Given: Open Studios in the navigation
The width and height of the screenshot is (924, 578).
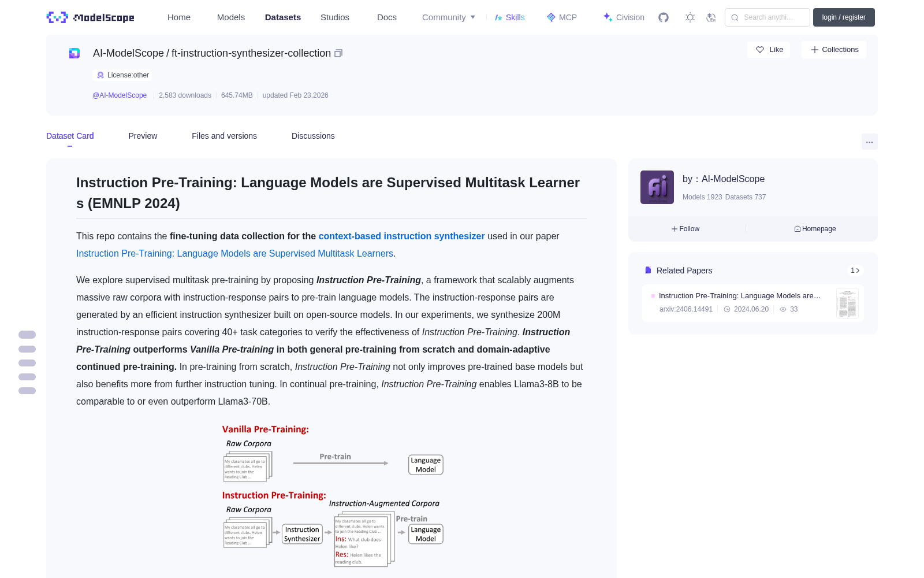Looking at the screenshot, I should tap(335, 17).
